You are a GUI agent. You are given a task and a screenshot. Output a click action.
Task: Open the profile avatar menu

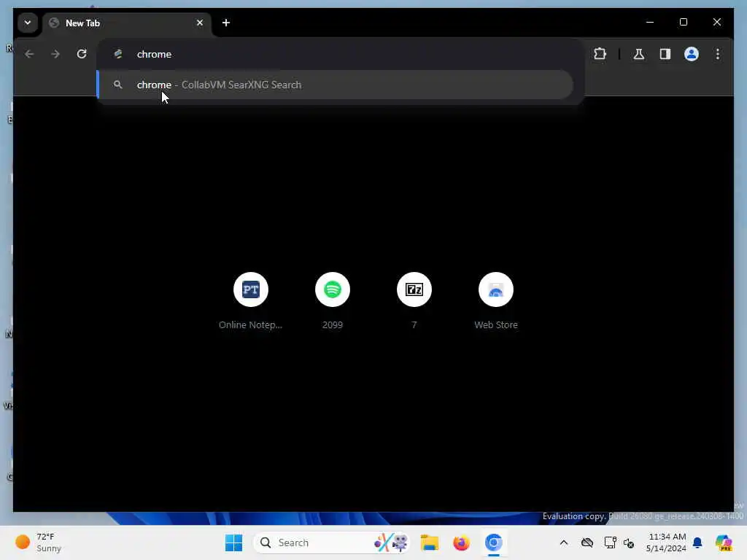692,54
